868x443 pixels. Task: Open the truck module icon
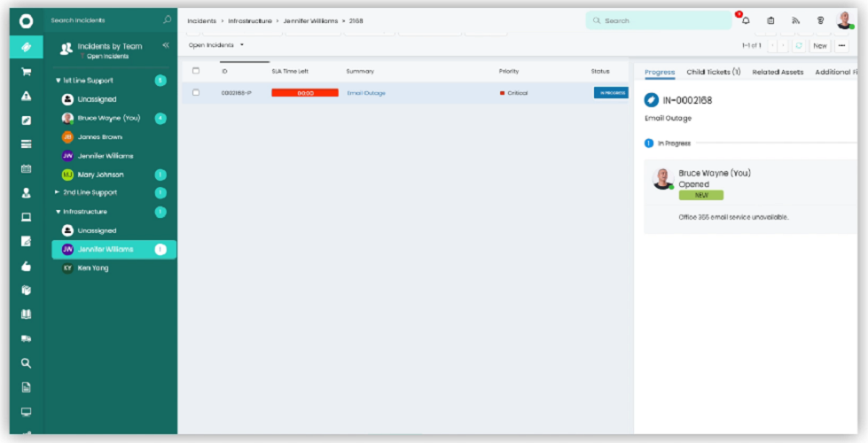(x=26, y=339)
